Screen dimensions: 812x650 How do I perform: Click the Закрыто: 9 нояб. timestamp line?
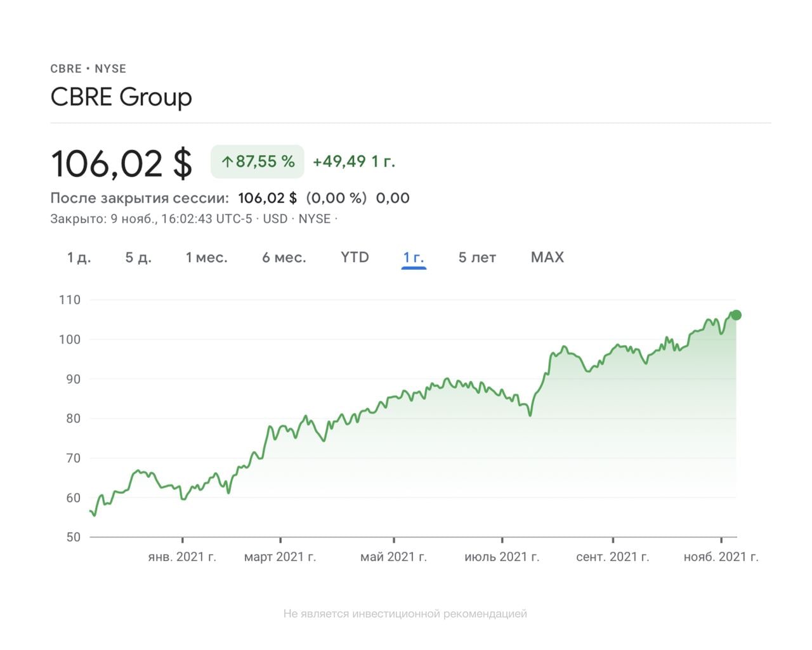pyautogui.click(x=193, y=218)
